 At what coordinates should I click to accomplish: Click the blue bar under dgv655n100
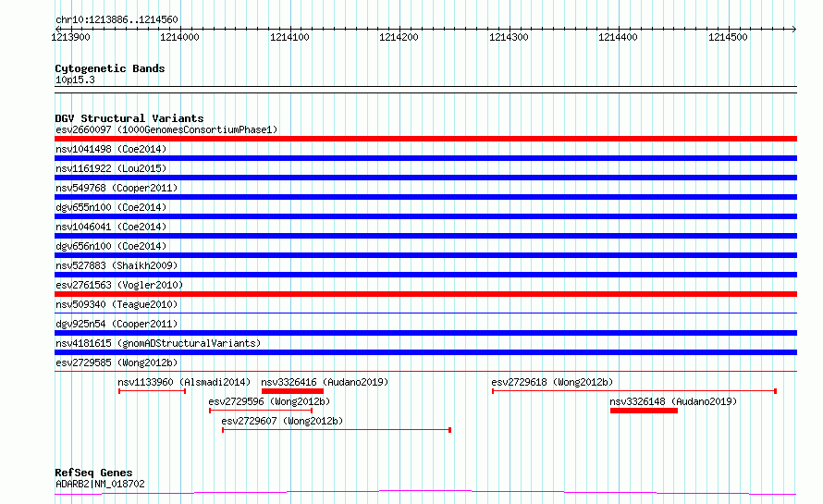[425, 216]
